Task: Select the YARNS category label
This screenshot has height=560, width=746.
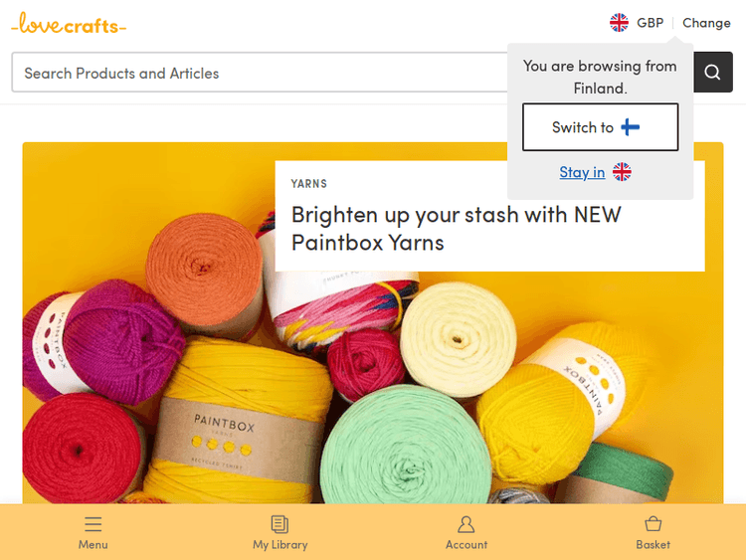Action: (309, 184)
